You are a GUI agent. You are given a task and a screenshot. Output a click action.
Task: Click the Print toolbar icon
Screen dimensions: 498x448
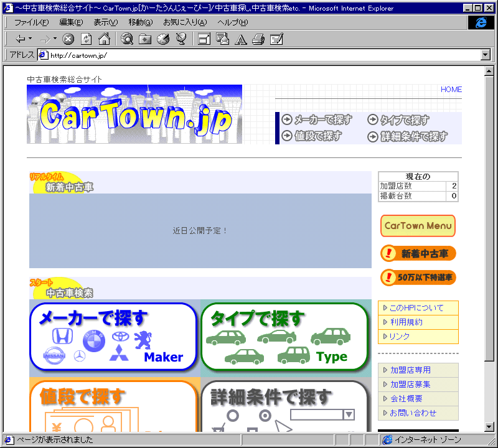pyautogui.click(x=258, y=39)
